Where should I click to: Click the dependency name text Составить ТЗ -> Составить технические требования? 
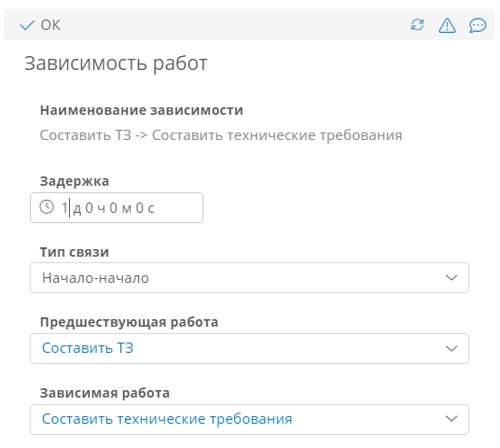221,135
